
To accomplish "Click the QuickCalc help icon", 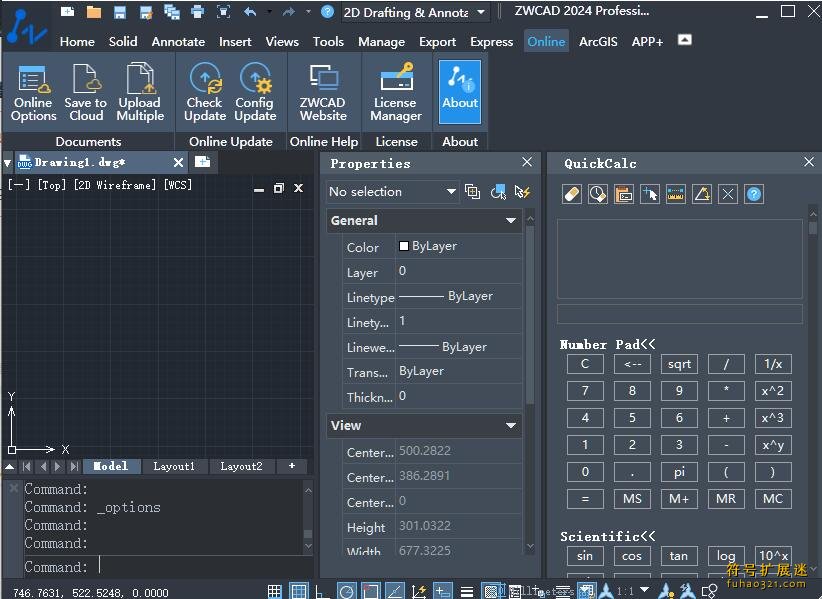I will (753, 194).
